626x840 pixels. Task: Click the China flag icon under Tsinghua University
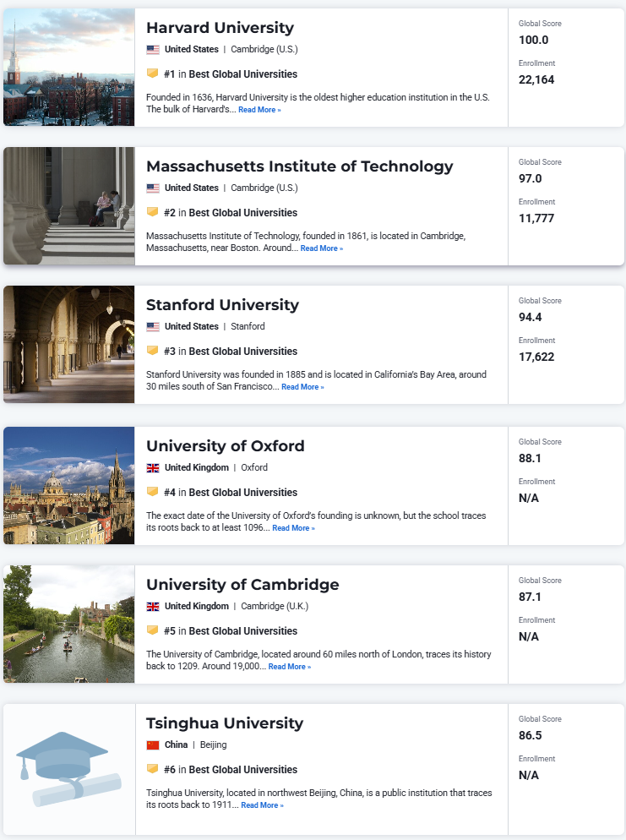coord(153,745)
